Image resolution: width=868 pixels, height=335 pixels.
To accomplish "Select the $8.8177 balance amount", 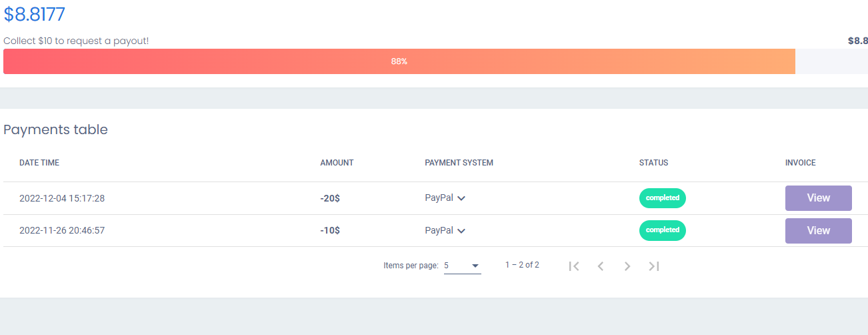I will pos(35,14).
